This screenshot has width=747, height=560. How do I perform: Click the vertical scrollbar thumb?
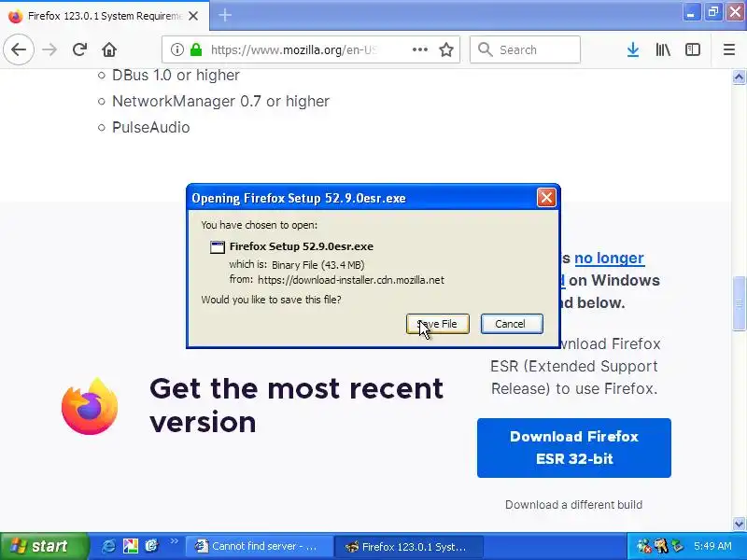[739, 302]
